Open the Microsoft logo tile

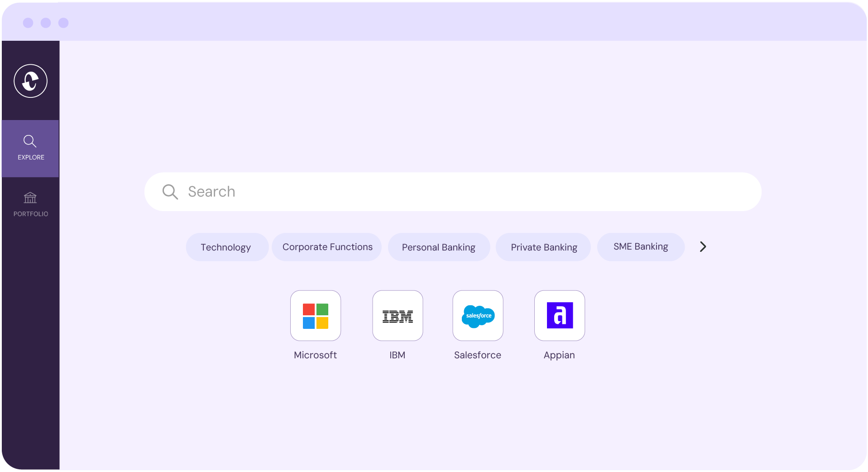coord(316,316)
